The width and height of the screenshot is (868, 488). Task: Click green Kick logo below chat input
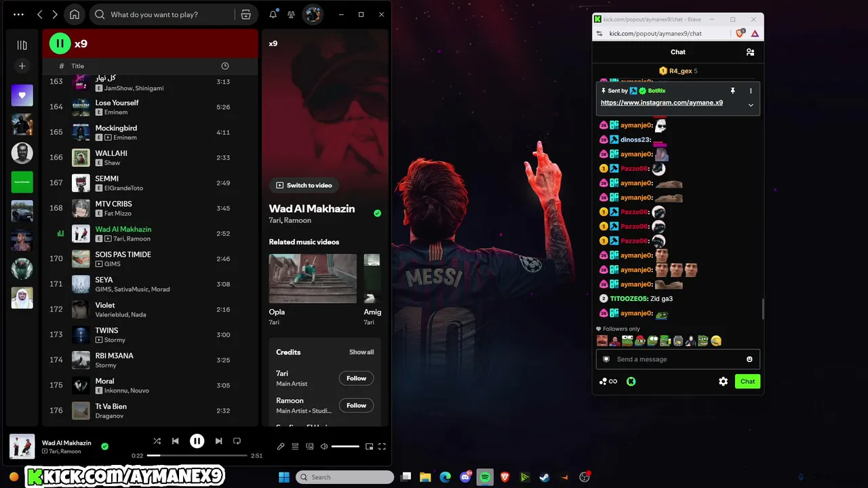631,382
